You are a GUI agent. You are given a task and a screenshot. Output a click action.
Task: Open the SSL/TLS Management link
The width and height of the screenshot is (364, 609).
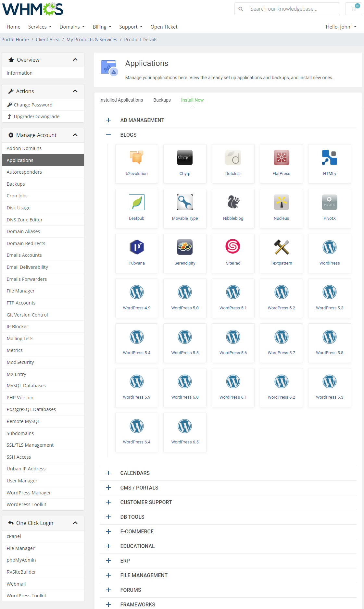pyautogui.click(x=43, y=445)
